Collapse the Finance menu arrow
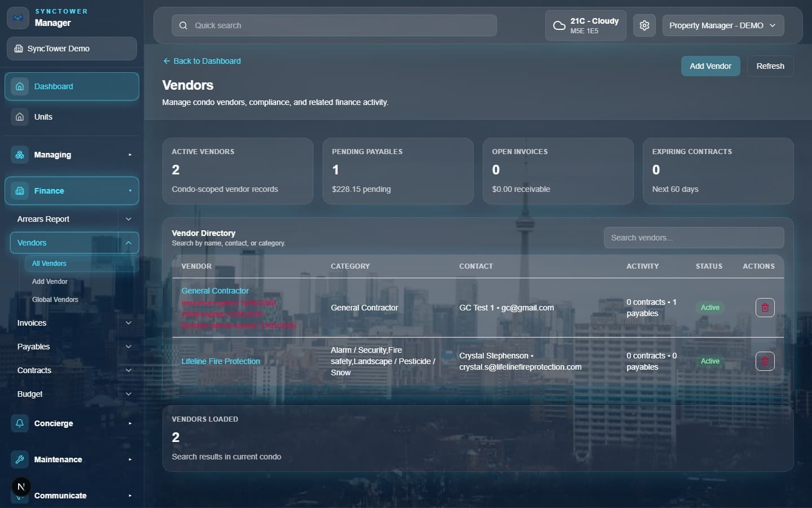This screenshot has height=508, width=812. [130, 191]
